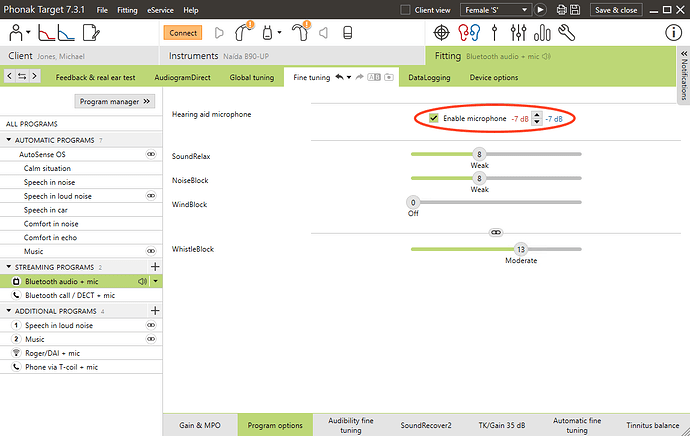Select the right hearing aid icon
This screenshot has width=690, height=436.
pyautogui.click(x=301, y=32)
